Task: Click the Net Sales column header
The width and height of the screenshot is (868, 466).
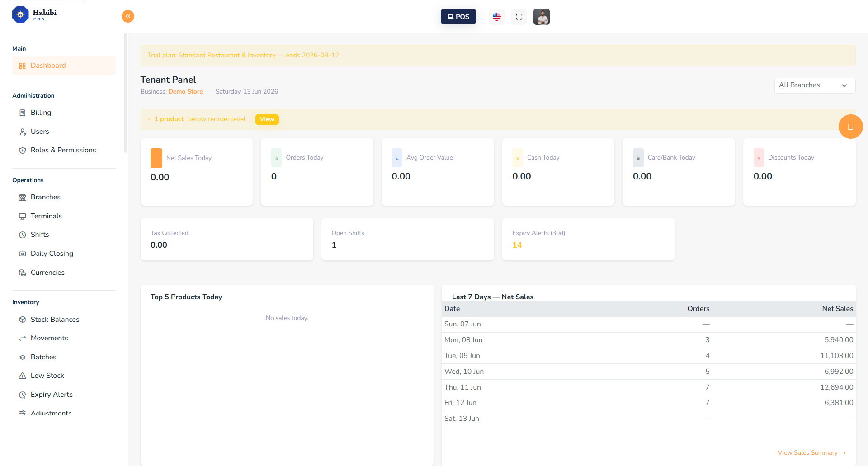Action: click(838, 309)
